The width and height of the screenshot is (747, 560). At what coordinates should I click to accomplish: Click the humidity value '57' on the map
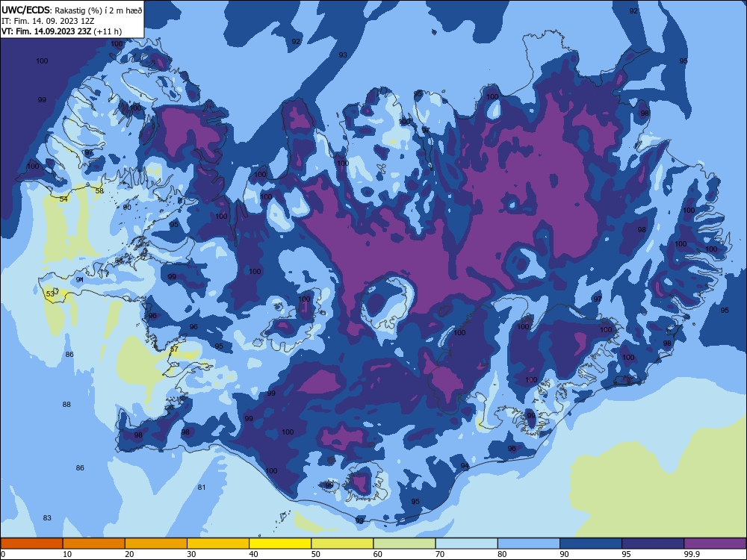pyautogui.click(x=174, y=349)
